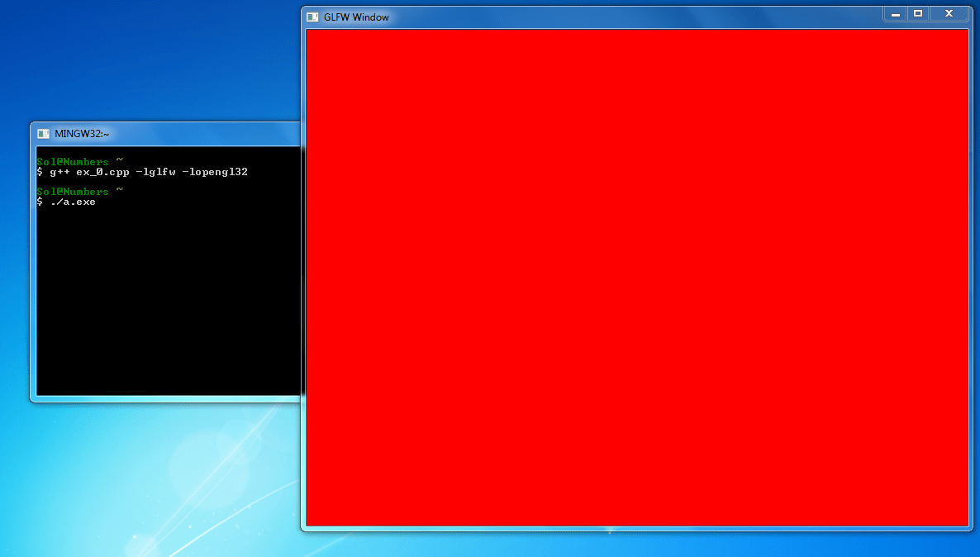
Task: Click the GLFW Window title bar text
Action: coord(356,17)
